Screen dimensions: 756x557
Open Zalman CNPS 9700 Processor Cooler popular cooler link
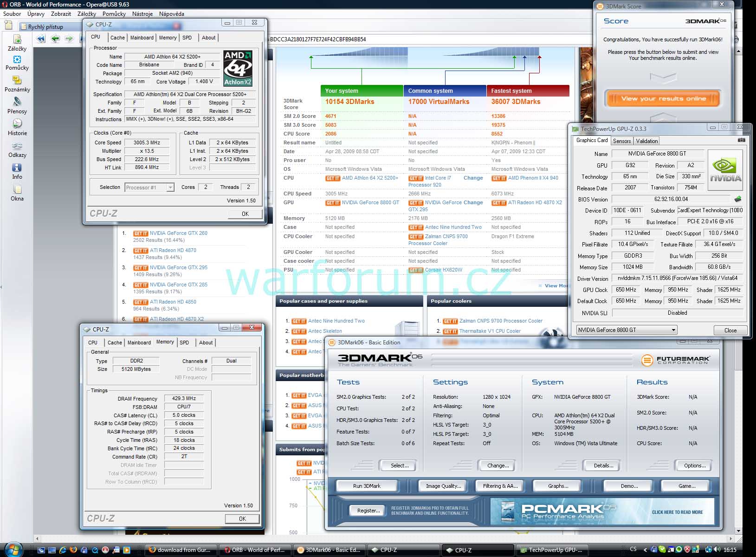point(501,321)
